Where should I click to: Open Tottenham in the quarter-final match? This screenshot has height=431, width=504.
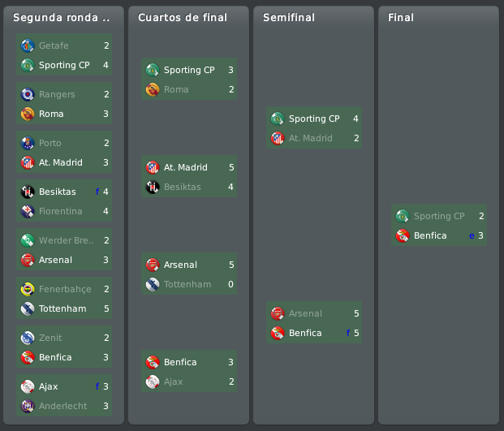coord(187,284)
